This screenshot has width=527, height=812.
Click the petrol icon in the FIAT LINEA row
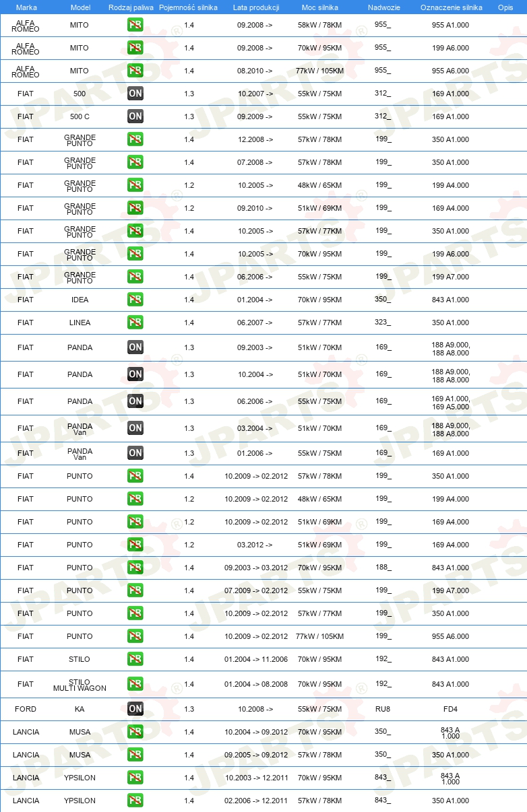135,323
